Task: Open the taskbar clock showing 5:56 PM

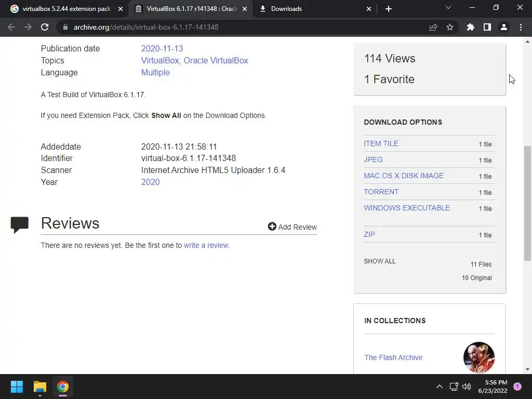Action: click(x=493, y=387)
